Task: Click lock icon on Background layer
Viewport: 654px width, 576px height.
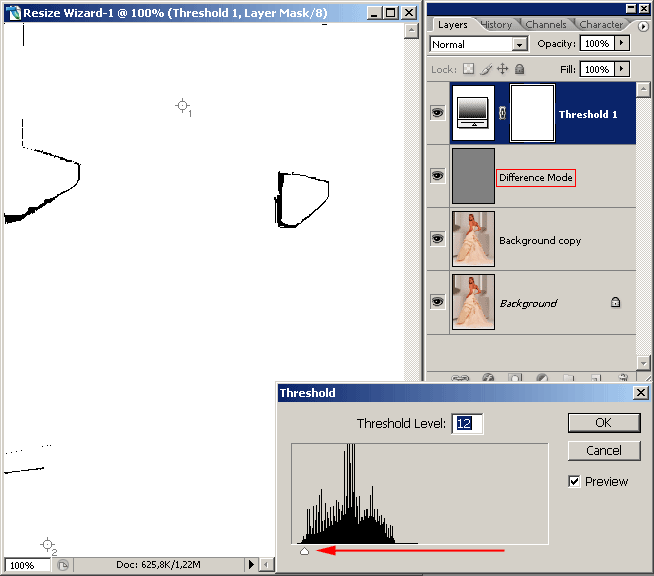Action: tap(615, 302)
